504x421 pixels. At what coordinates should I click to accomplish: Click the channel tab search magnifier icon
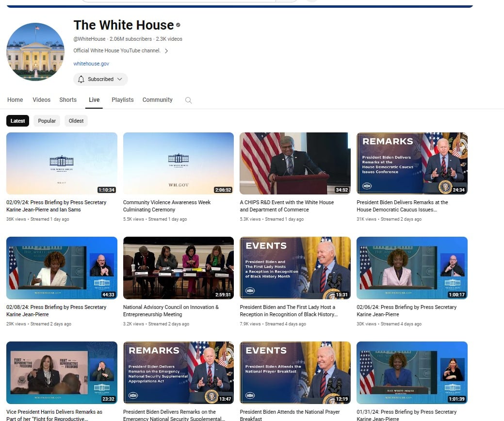(189, 100)
